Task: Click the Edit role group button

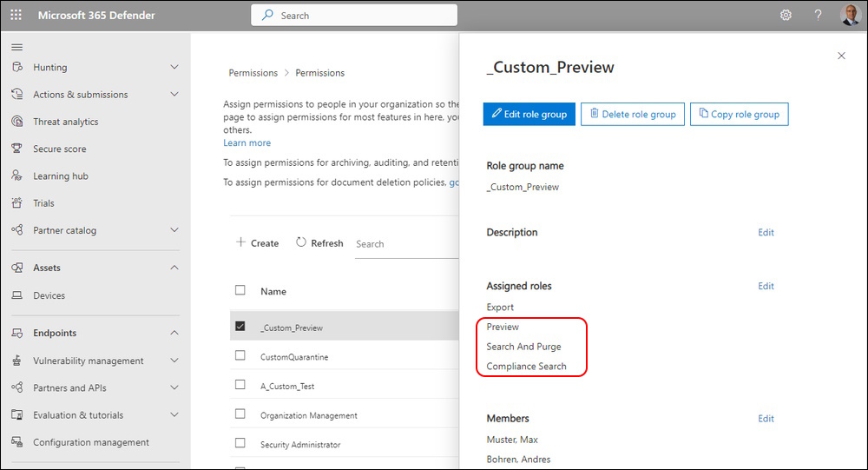Action: pyautogui.click(x=529, y=114)
